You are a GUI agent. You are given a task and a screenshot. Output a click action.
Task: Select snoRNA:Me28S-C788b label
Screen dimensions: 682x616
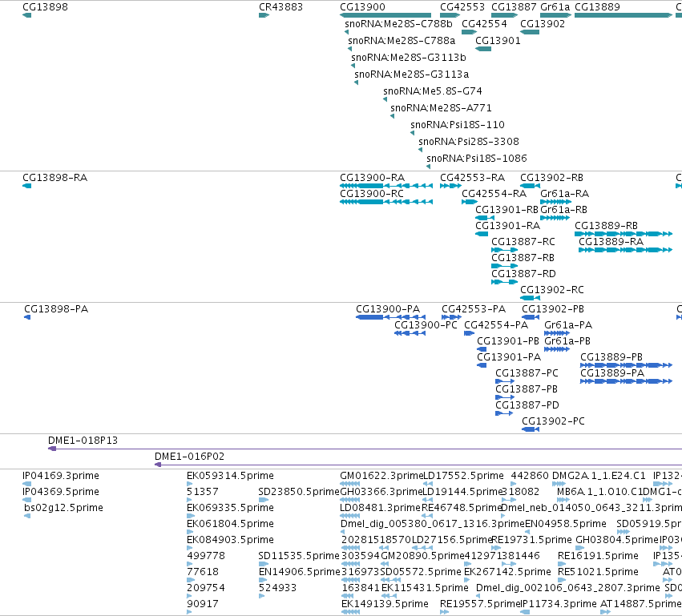(x=398, y=24)
